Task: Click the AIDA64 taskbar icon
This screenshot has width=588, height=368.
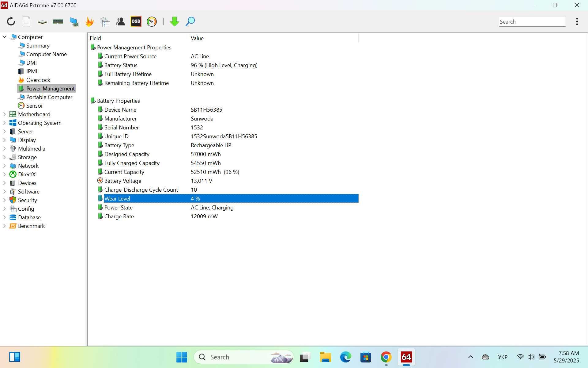Action: pyautogui.click(x=406, y=357)
